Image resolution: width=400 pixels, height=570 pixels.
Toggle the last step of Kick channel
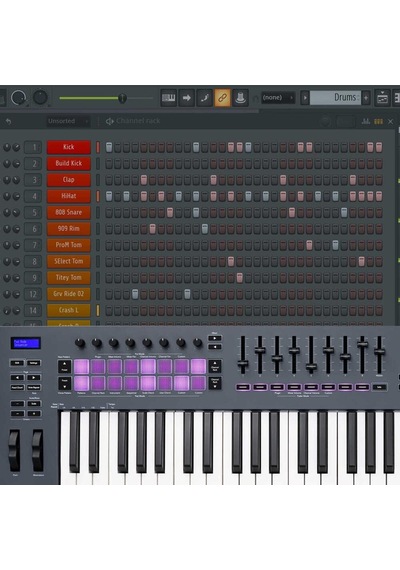(x=379, y=147)
